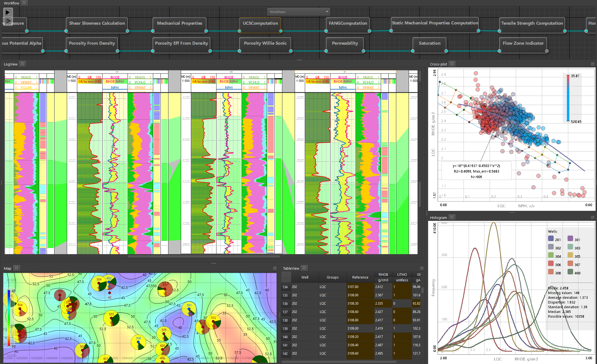This screenshot has height=364, width=597.
Task: Click the lower single-step play arrow button
Action: 8,21
